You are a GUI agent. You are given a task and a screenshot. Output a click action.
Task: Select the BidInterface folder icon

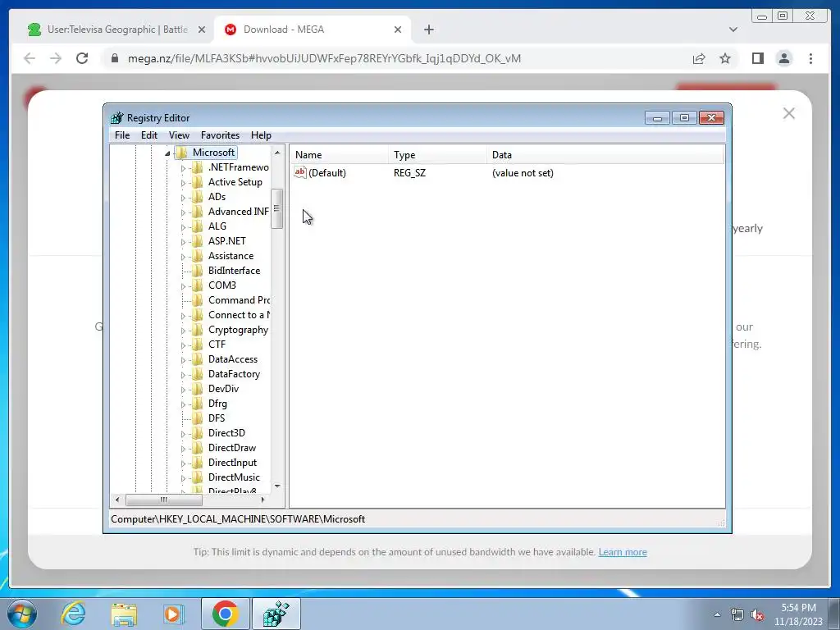[198, 271]
